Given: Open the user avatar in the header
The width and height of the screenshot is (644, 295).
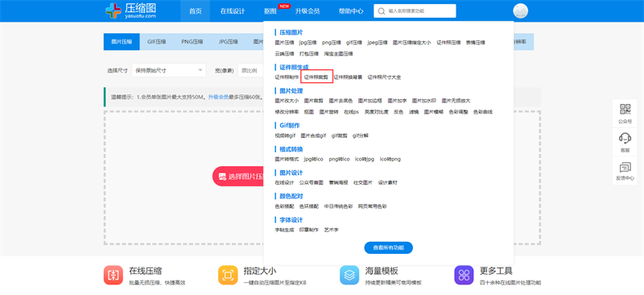Looking at the screenshot, I should (520, 11).
